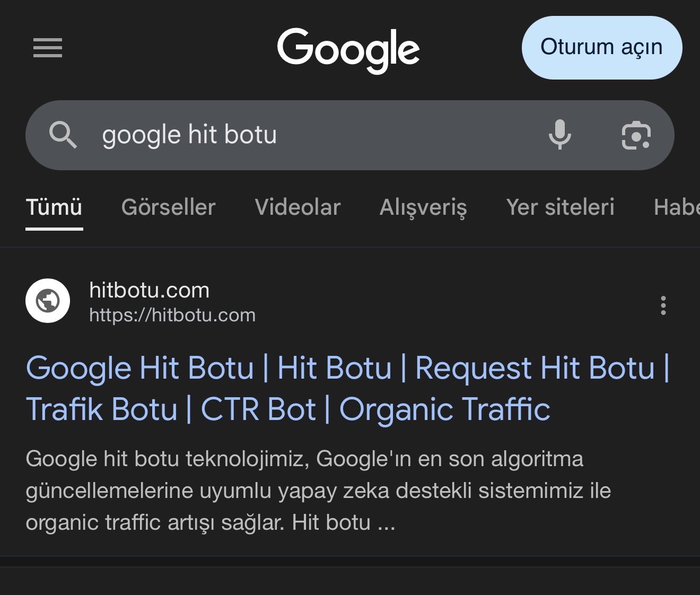Open the Alışveriş tab

click(x=423, y=207)
